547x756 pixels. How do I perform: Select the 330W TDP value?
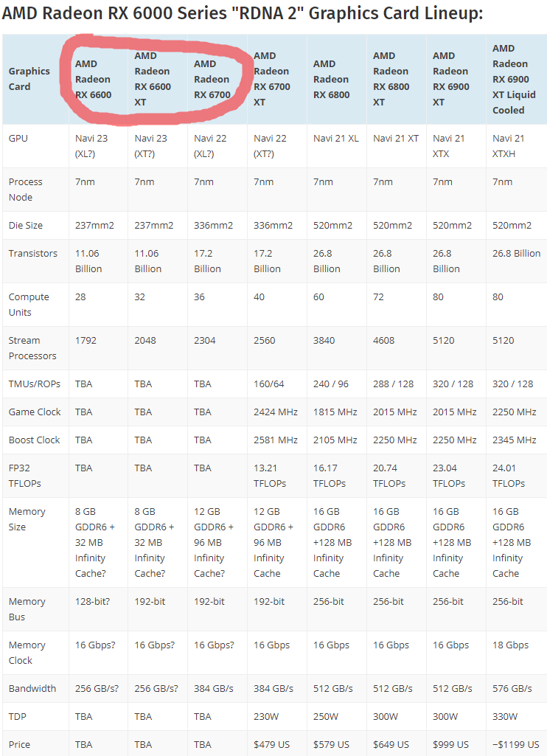[x=505, y=716]
